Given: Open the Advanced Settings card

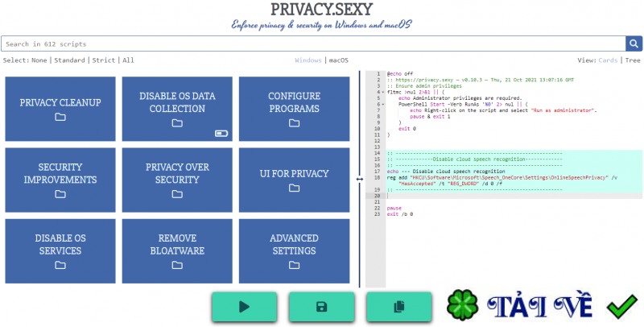Looking at the screenshot, I should tap(294, 251).
